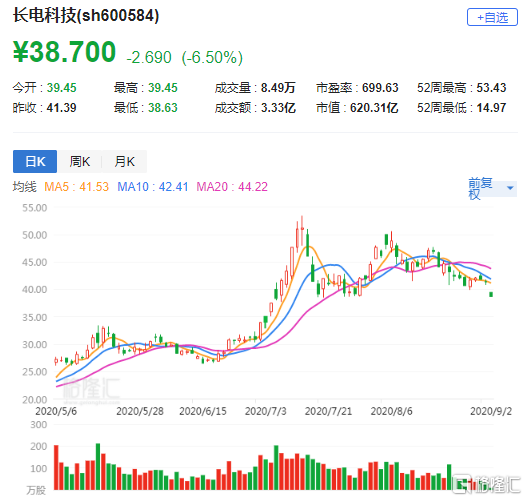This screenshot has width=527, height=501.
Task: Click the 成交额 value 3.33亿
Action: 278,108
